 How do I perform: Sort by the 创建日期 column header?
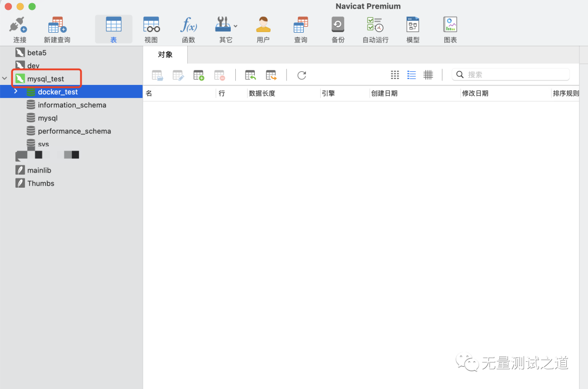click(415, 94)
